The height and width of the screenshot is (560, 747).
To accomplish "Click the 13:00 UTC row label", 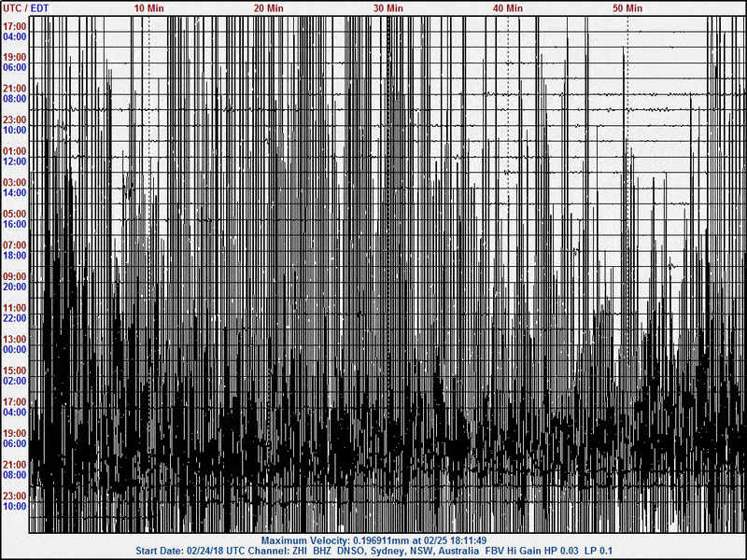I will click(x=15, y=340).
